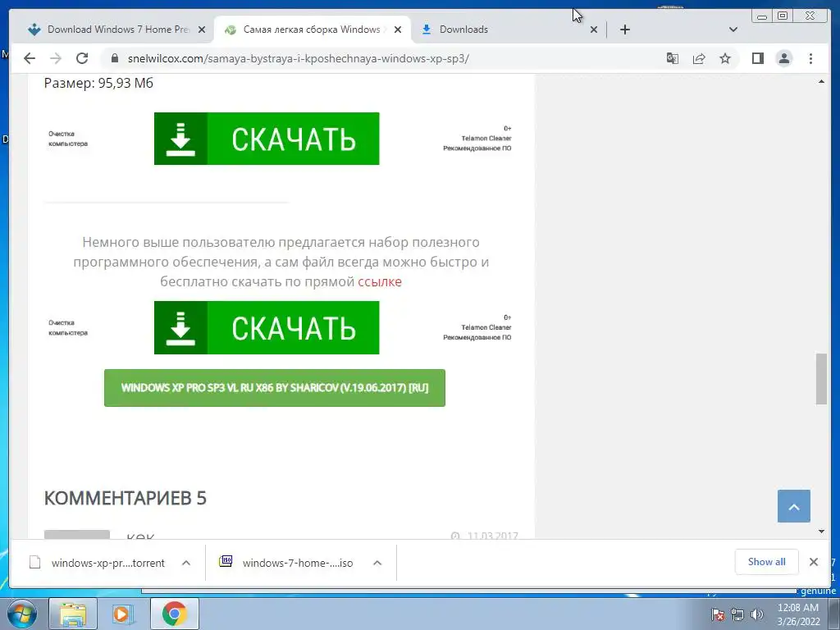Launch Windows Media Player from taskbar
The image size is (840, 630).
click(x=123, y=614)
